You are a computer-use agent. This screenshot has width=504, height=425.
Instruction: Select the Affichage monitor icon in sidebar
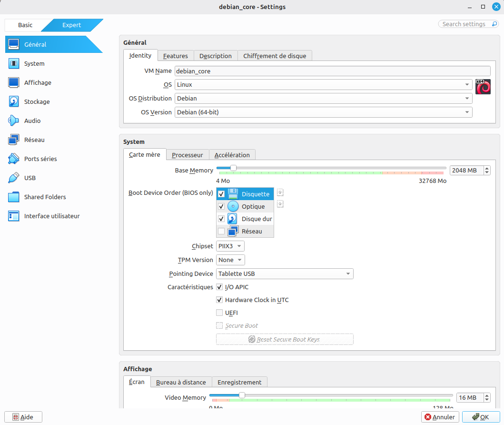[x=14, y=82]
